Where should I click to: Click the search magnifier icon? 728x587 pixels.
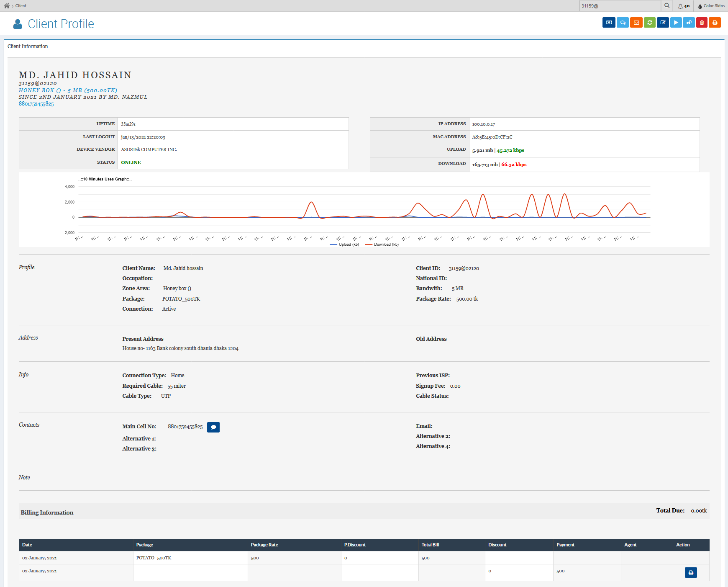coord(667,5)
